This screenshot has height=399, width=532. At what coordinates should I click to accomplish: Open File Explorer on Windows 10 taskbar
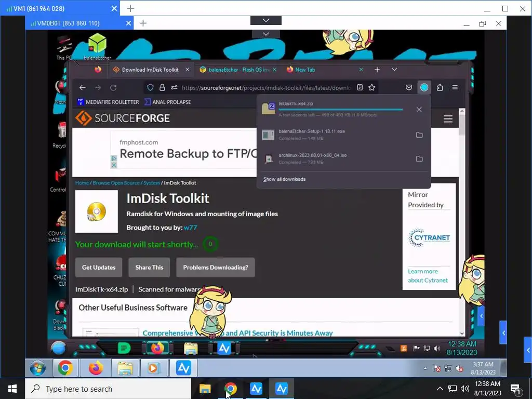(205, 389)
